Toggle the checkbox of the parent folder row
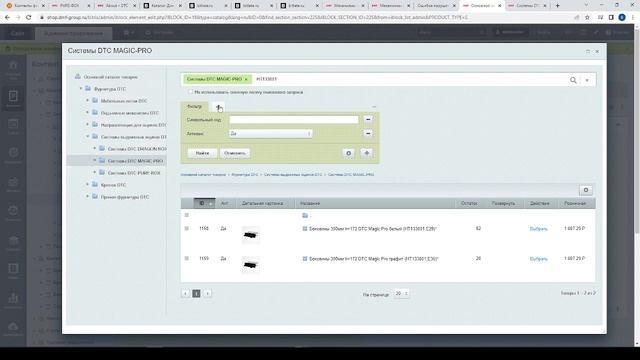The height and width of the screenshot is (360, 640). [187, 215]
